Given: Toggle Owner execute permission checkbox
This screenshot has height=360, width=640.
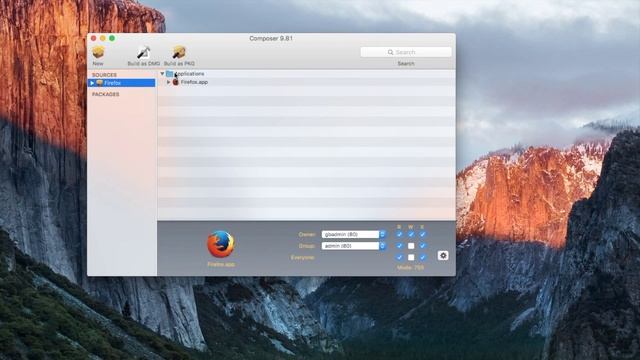Looking at the screenshot, I should click(422, 234).
